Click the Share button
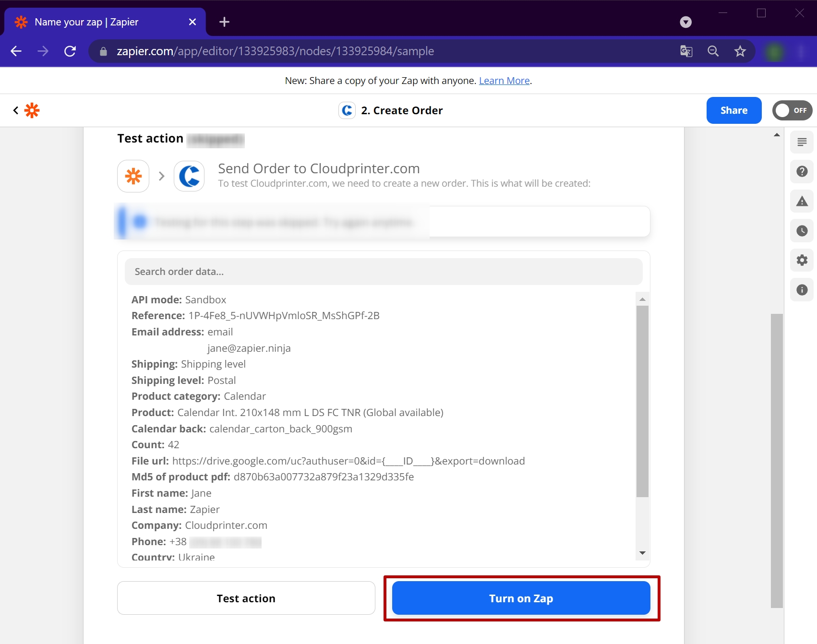This screenshot has height=644, width=817. pos(734,110)
